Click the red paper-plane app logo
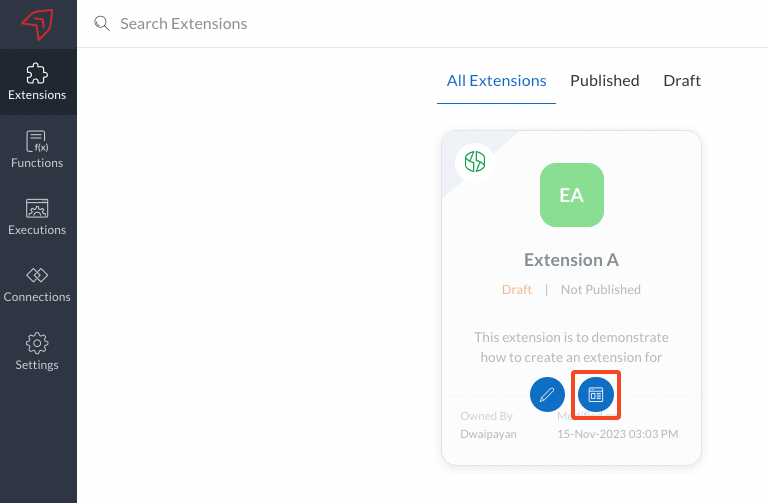This screenshot has width=768, height=503. coord(37,24)
